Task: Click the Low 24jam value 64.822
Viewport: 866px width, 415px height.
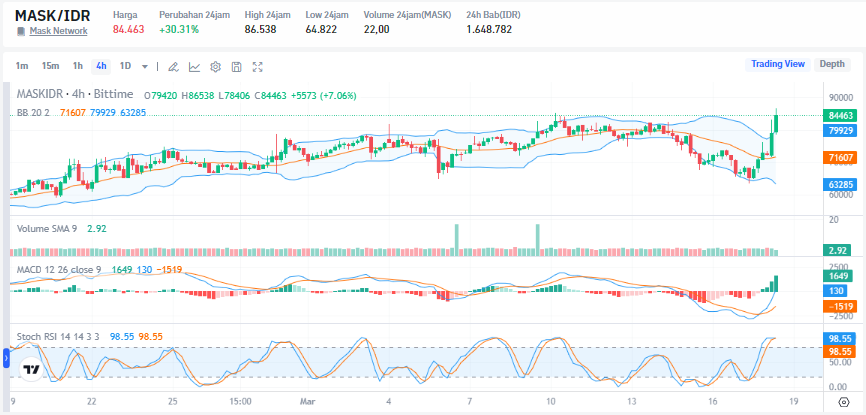Action: (321, 29)
